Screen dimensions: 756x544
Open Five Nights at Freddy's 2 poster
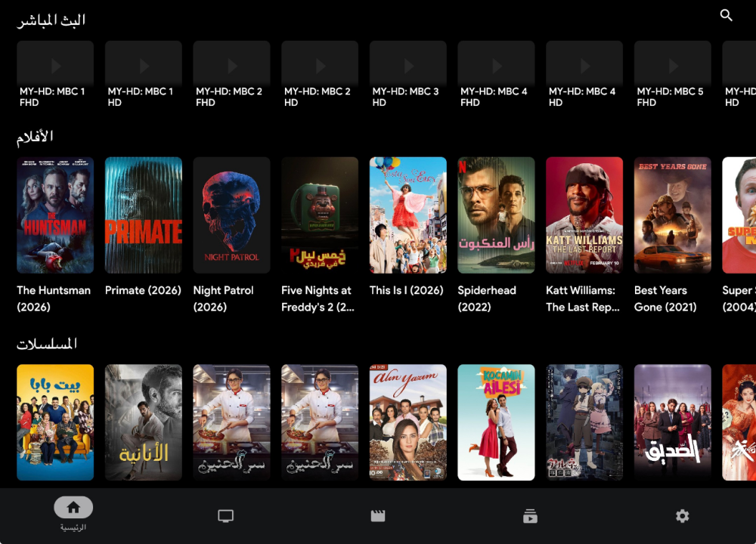pos(320,215)
